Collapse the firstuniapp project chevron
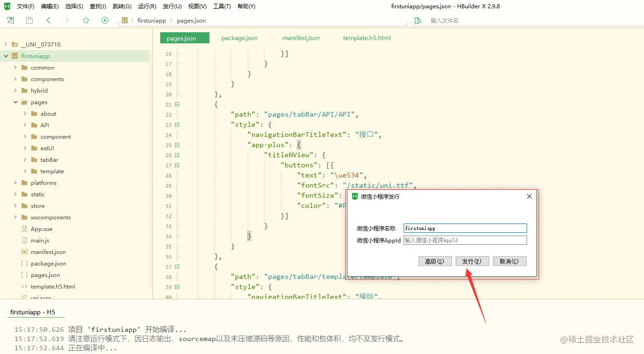This screenshot has height=354, width=644. [6, 56]
